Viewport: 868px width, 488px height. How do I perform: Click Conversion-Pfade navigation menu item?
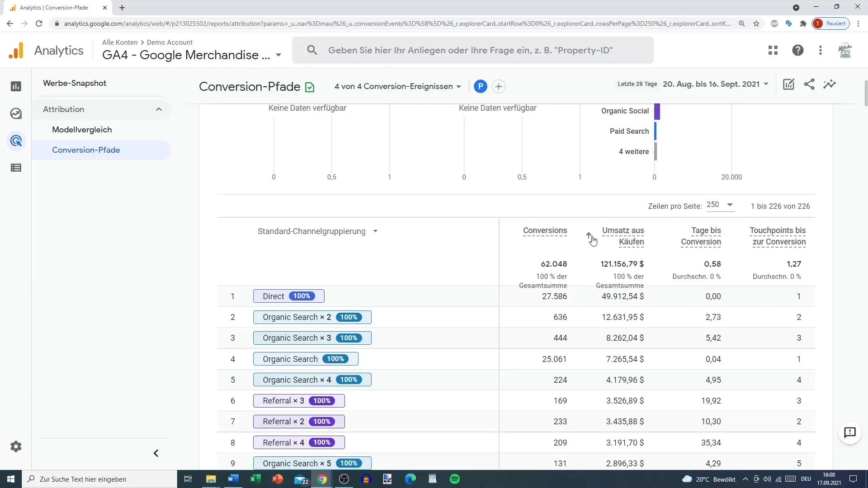tap(86, 150)
